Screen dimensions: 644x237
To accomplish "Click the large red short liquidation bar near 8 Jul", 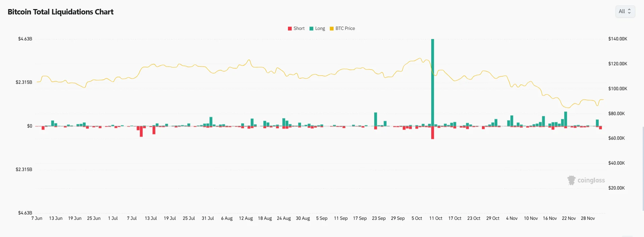I will pyautogui.click(x=141, y=132).
